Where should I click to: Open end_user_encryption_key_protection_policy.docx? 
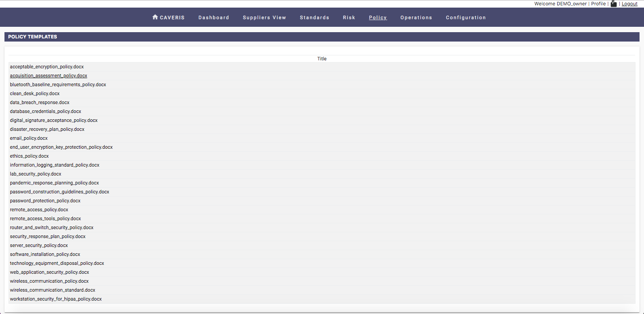61,147
